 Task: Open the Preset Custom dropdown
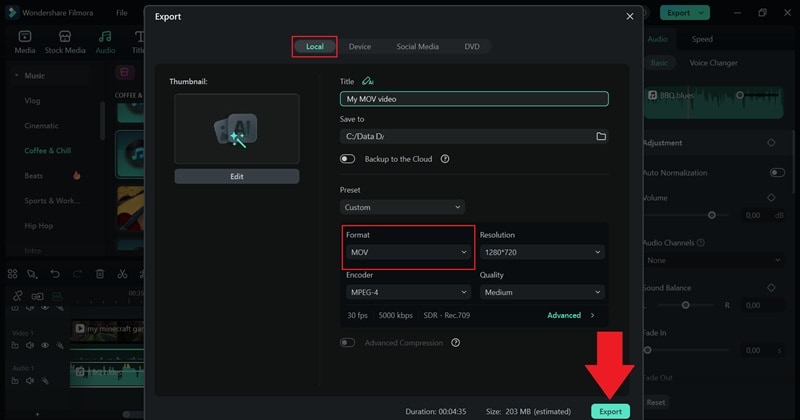(402, 207)
